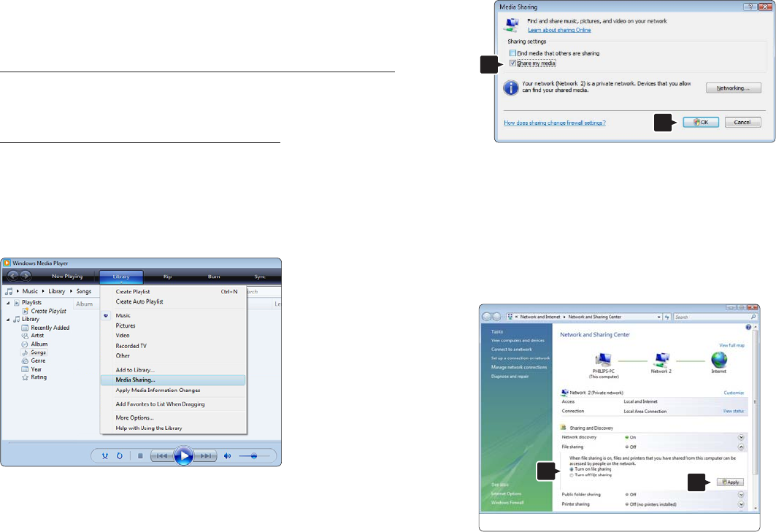The image size is (776, 532).
Task: Toggle shuffle in Media Player controls
Action: [x=105, y=456]
